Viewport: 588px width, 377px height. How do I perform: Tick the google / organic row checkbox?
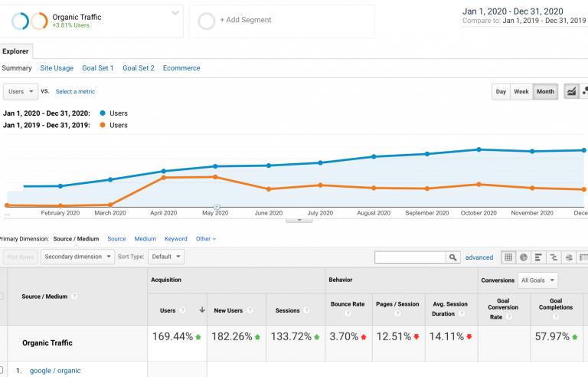[x=2, y=371]
